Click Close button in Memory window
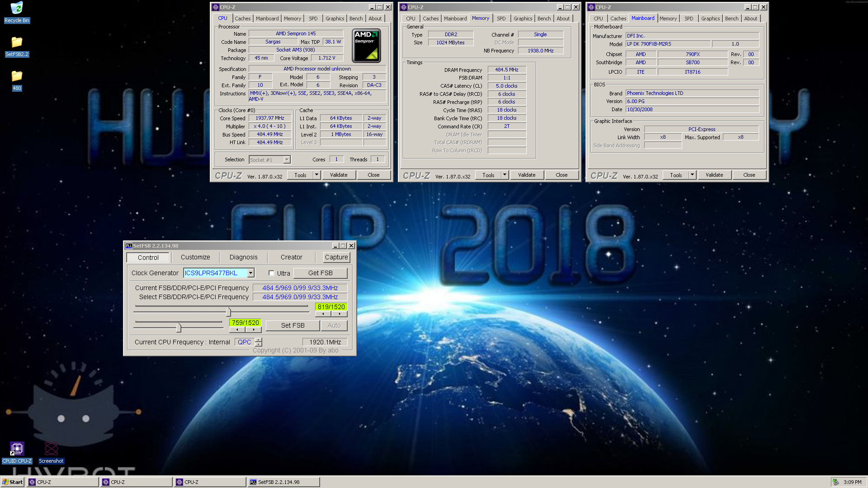Screen dimensions: 868x488 tap(561, 175)
